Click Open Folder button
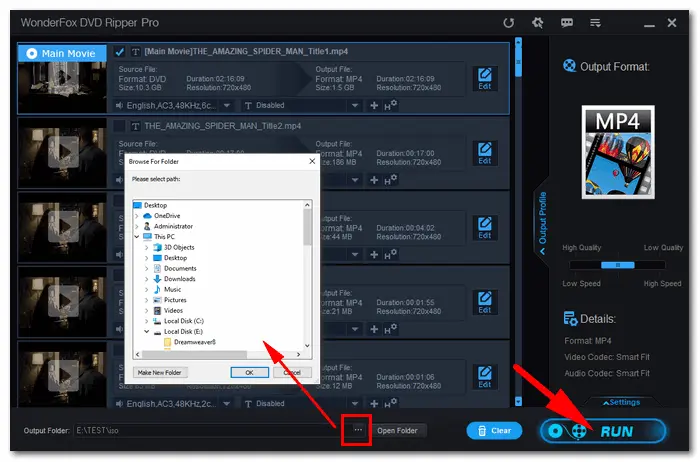This screenshot has width=700, height=462. 397,431
